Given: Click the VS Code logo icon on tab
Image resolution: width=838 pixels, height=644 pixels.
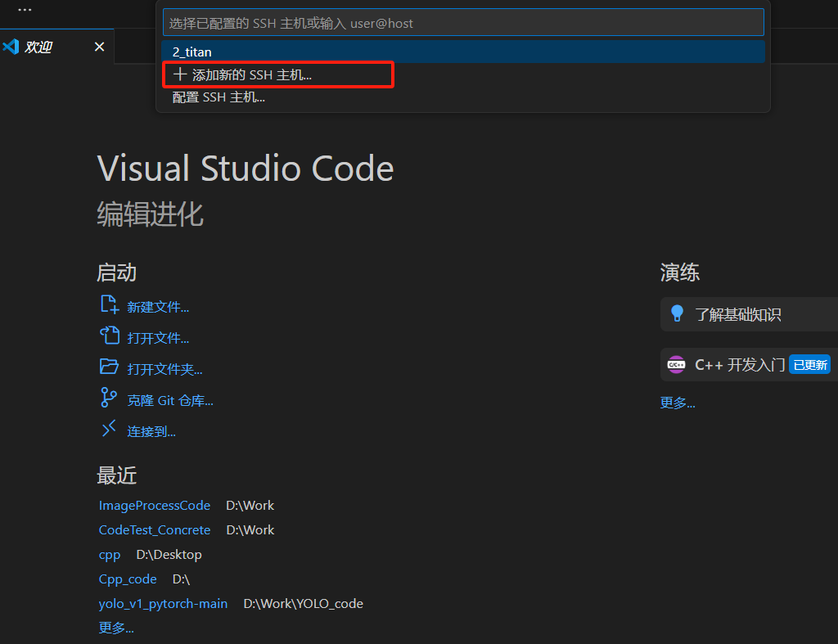Looking at the screenshot, I should pyautogui.click(x=11, y=47).
